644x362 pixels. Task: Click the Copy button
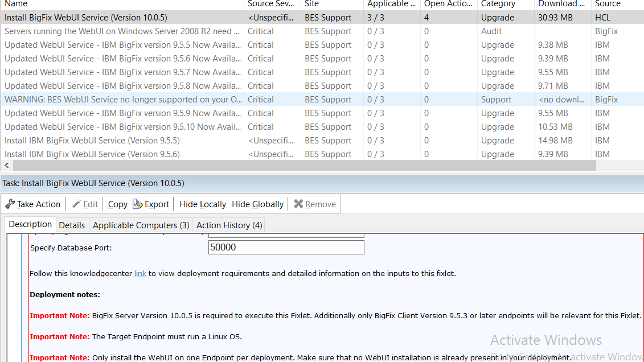(117, 204)
